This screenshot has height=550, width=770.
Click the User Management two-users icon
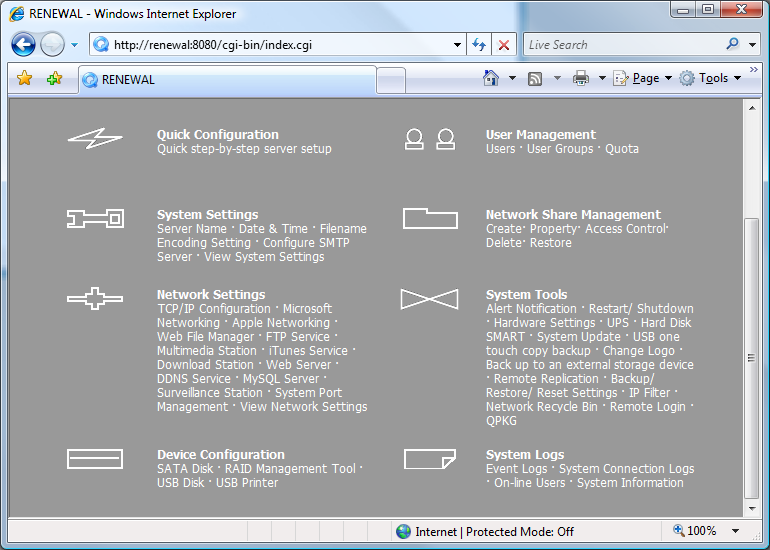pyautogui.click(x=429, y=140)
